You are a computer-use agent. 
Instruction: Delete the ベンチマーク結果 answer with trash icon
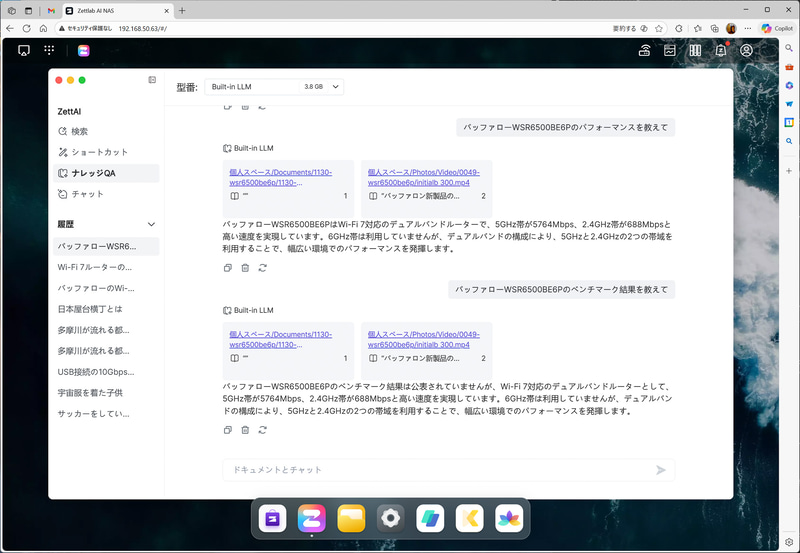click(245, 430)
